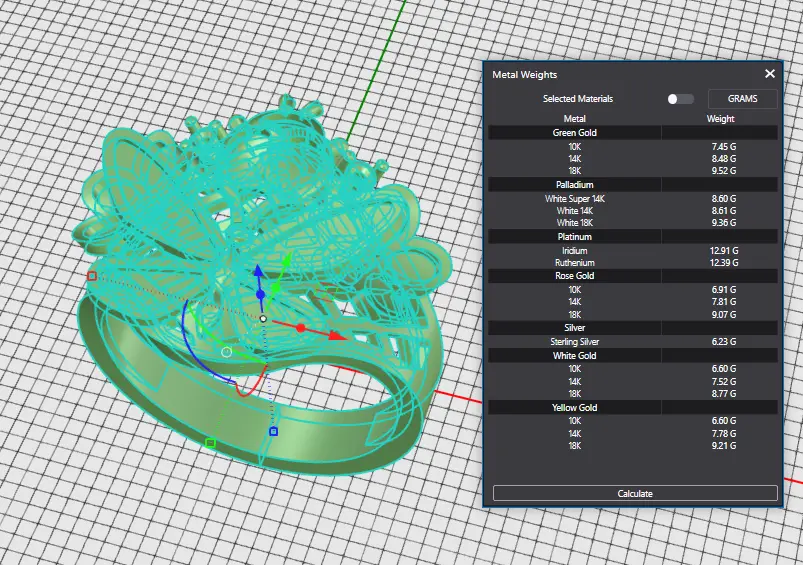Click the blue dot on Z-axis

pos(260,295)
